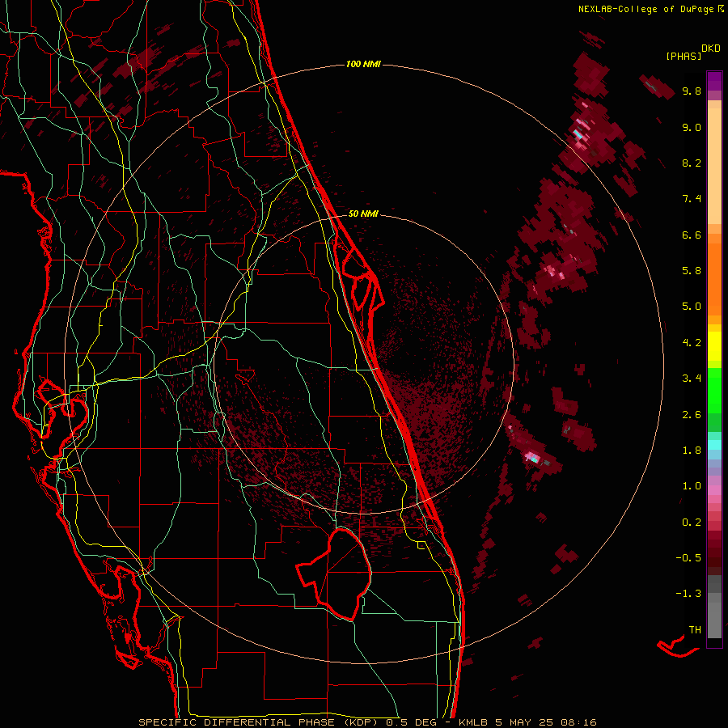The image size is (728, 728).
Task: Click the 9.8 value on the legend
Action: point(692,91)
